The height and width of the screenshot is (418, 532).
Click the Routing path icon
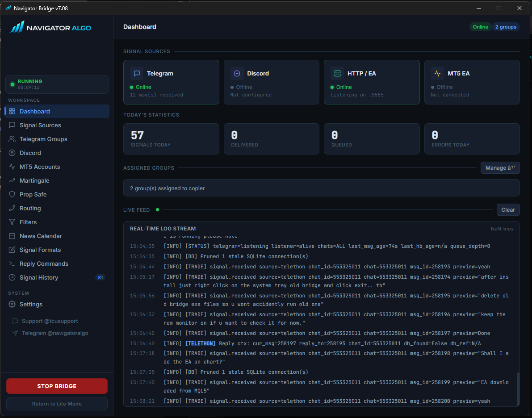coord(12,208)
